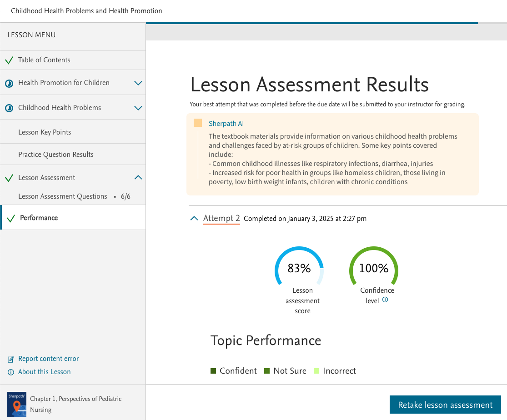This screenshot has width=507, height=420.
Task: Click Retake lesson assessment button
Action: tap(445, 405)
